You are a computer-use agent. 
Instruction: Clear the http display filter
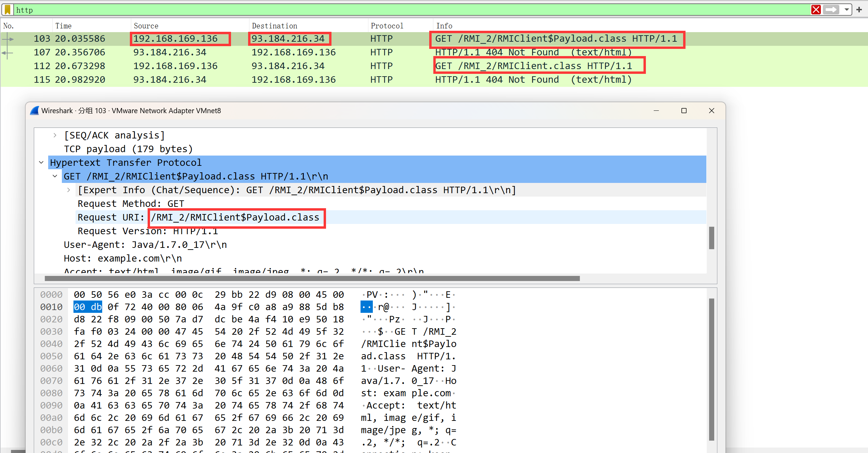click(x=816, y=10)
